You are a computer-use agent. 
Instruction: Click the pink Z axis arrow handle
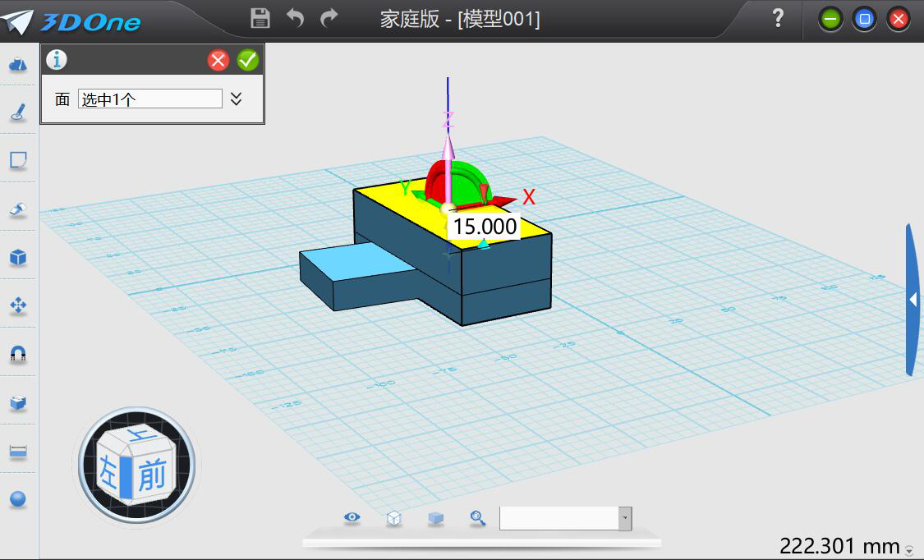(x=448, y=148)
